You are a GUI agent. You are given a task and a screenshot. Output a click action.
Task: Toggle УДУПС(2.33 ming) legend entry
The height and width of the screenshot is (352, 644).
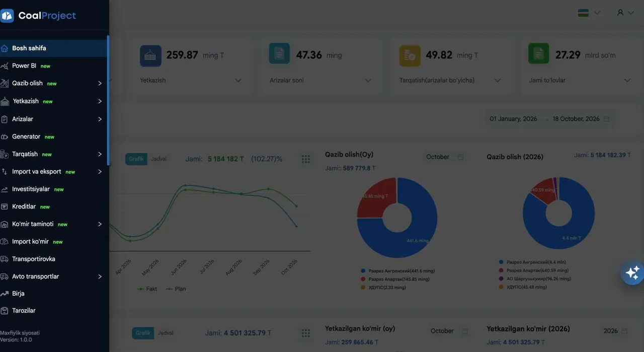(x=383, y=288)
